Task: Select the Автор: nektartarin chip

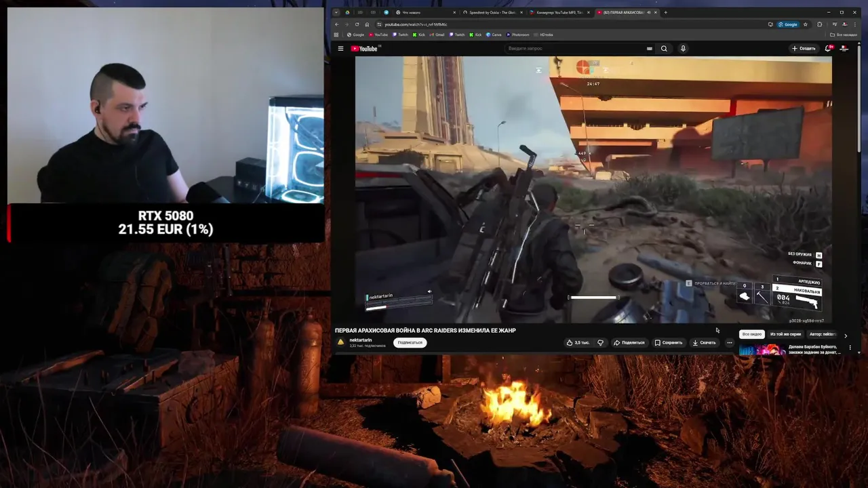Action: tap(823, 334)
